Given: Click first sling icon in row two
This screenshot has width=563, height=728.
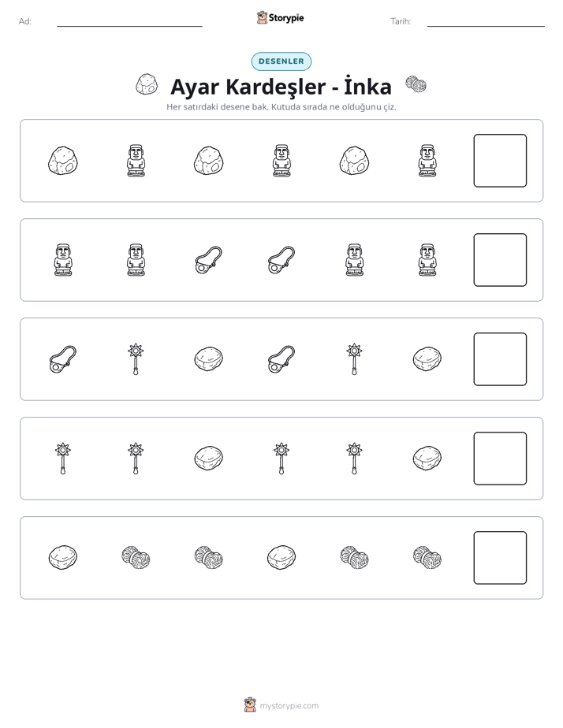Looking at the screenshot, I should tap(209, 260).
